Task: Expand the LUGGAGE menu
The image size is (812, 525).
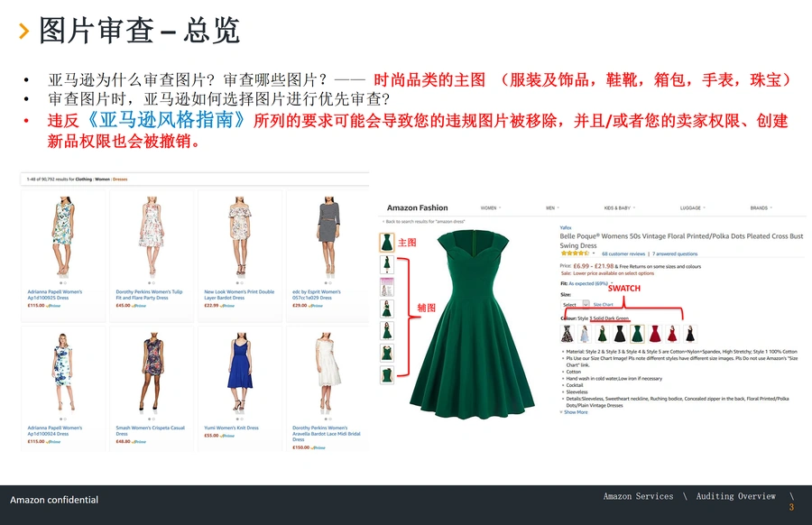Action: point(692,208)
